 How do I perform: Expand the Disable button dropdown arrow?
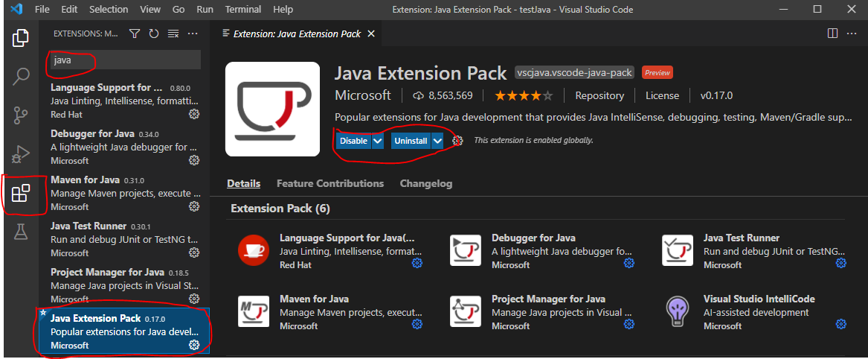[378, 141]
